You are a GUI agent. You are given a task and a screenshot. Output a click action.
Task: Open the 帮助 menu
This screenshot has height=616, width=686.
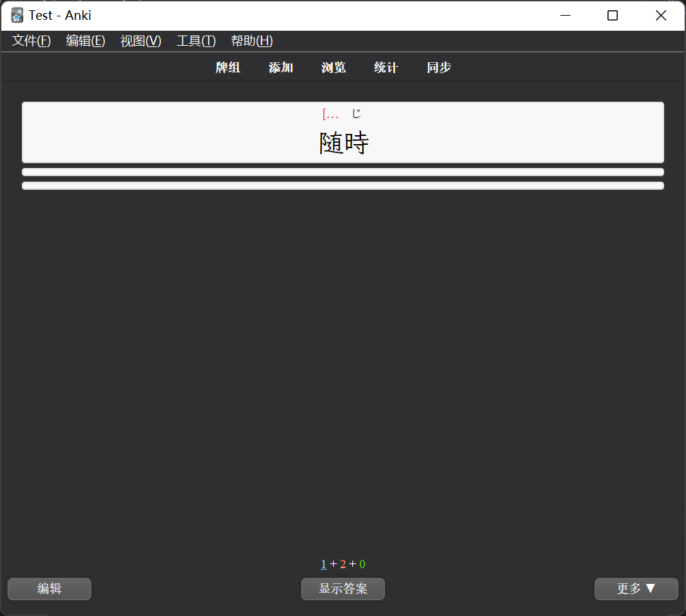(252, 41)
